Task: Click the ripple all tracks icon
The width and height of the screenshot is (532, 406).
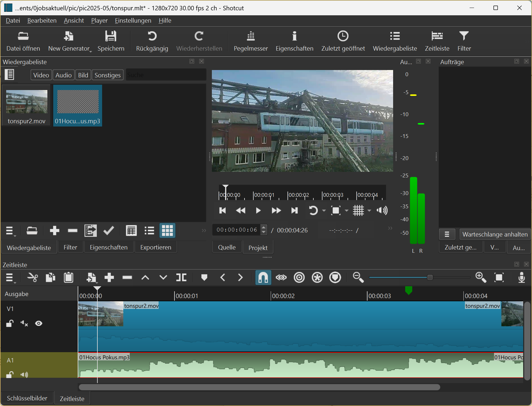Action: click(x=317, y=277)
